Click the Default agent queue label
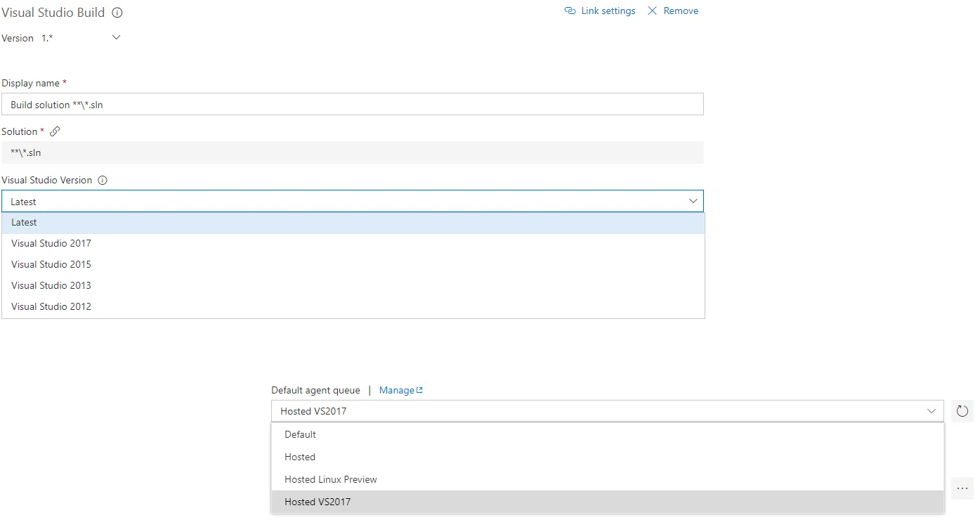Viewport: 980px width, 527px height. point(316,391)
